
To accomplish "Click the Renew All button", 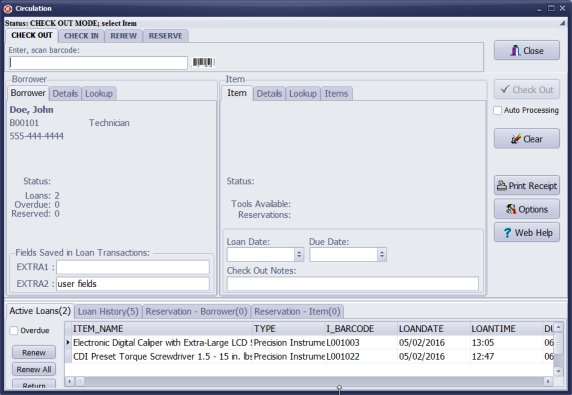I will (34, 369).
